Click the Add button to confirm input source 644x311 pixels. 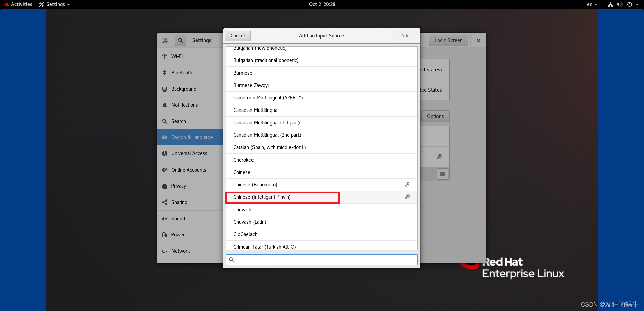tap(405, 35)
